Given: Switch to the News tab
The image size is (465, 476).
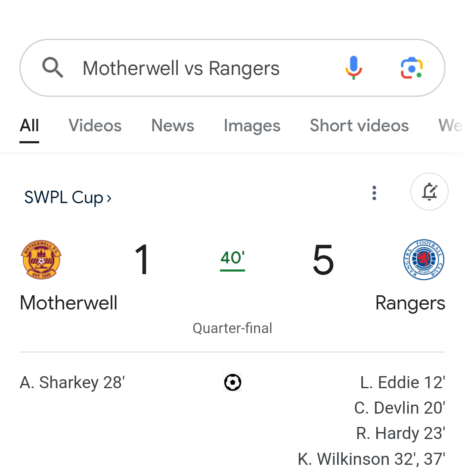Looking at the screenshot, I should [x=173, y=125].
